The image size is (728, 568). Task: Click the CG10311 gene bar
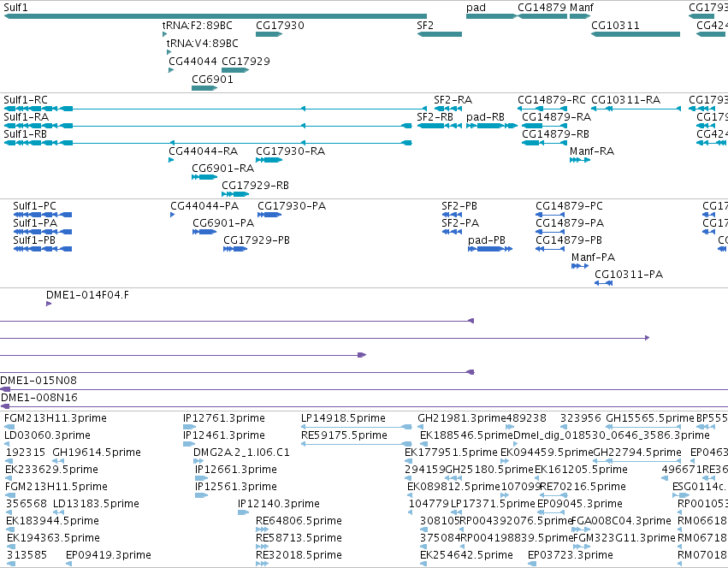point(636,34)
